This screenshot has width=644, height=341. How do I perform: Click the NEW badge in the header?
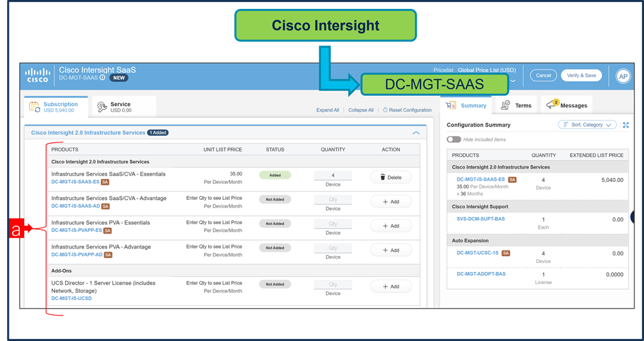pos(119,77)
